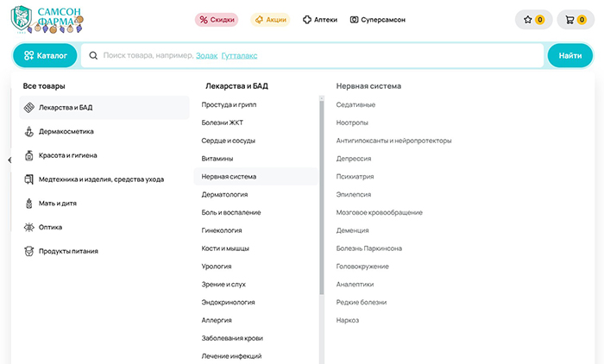The height and width of the screenshot is (364, 604).
Task: Click the search magnifier icon
Action: coord(93,55)
